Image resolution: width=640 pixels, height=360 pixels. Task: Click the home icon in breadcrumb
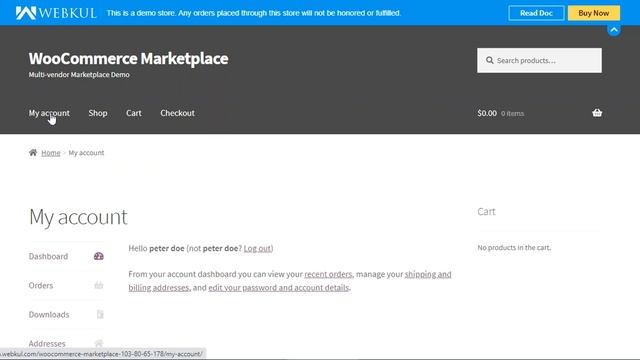(x=33, y=153)
